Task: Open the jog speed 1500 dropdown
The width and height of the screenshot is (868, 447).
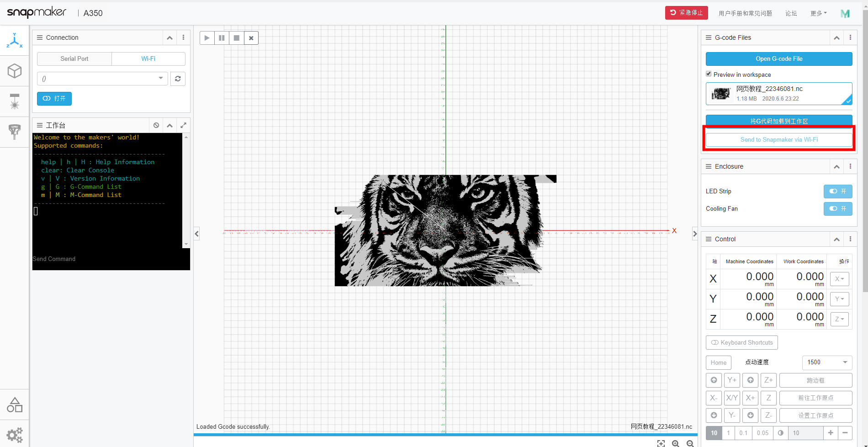Action: [827, 362]
